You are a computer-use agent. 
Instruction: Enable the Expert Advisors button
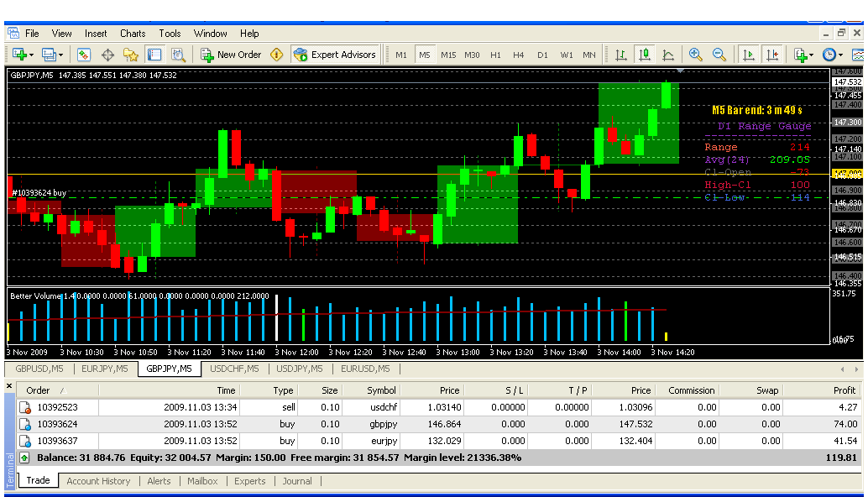tap(335, 55)
